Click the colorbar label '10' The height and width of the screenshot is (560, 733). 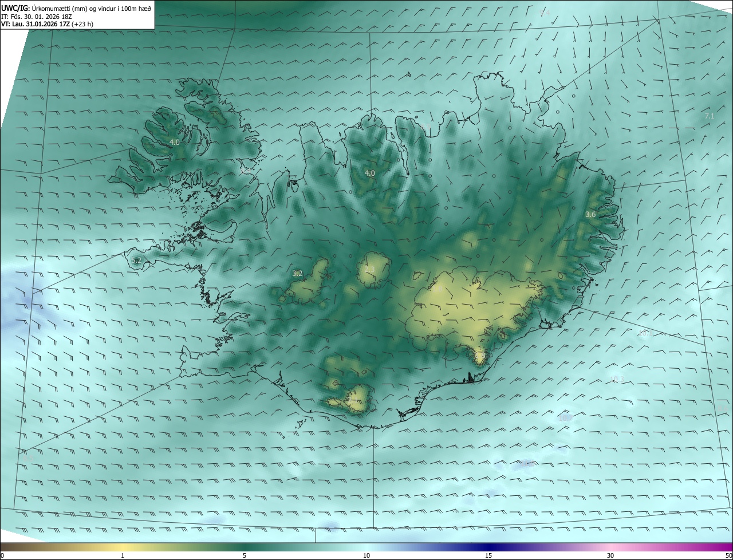(366, 555)
